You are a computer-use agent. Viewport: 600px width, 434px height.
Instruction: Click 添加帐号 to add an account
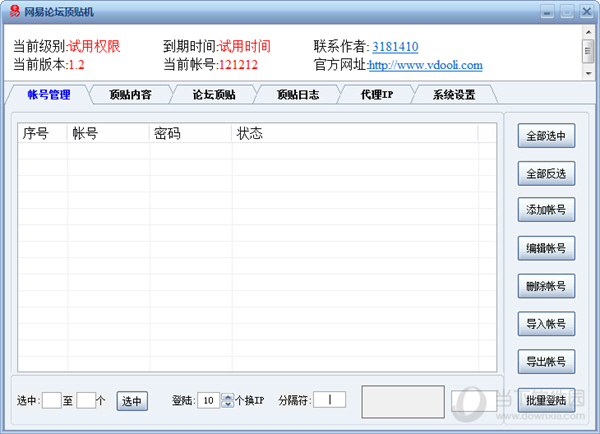(x=546, y=210)
